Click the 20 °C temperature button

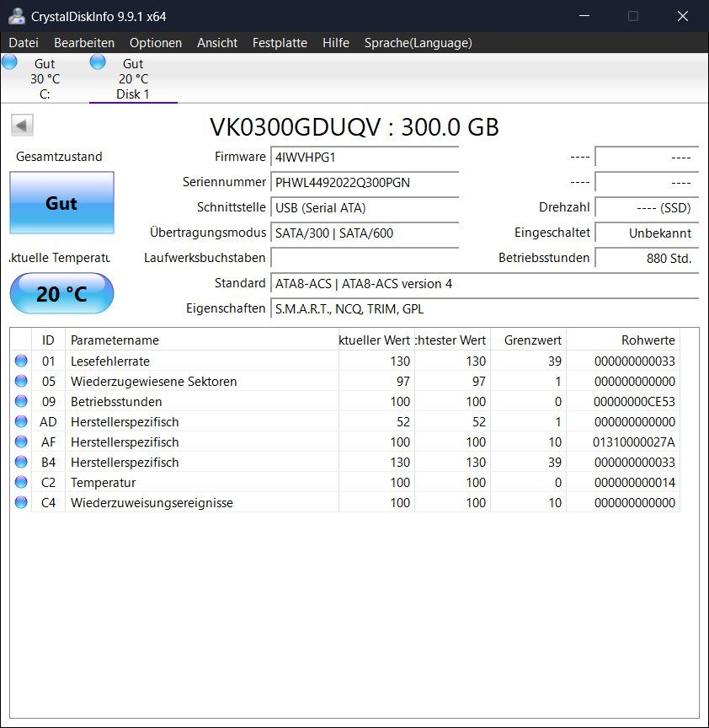[x=61, y=293]
